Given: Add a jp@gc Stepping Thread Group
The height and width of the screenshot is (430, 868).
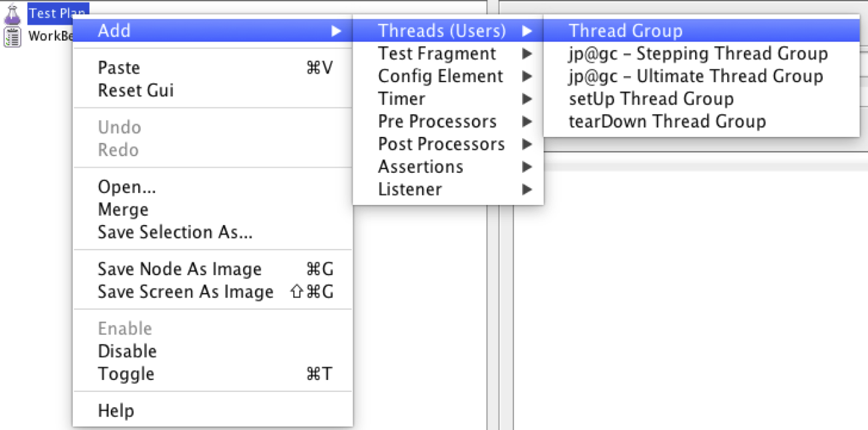Looking at the screenshot, I should coord(698,54).
